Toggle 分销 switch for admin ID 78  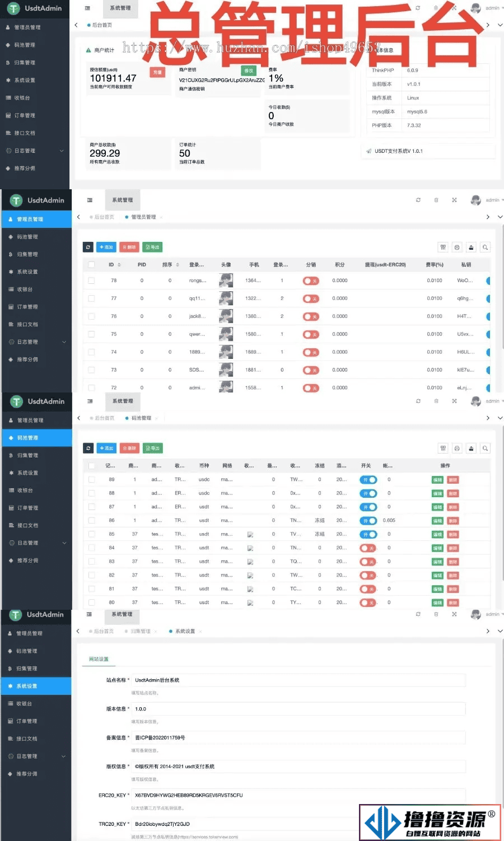(311, 281)
